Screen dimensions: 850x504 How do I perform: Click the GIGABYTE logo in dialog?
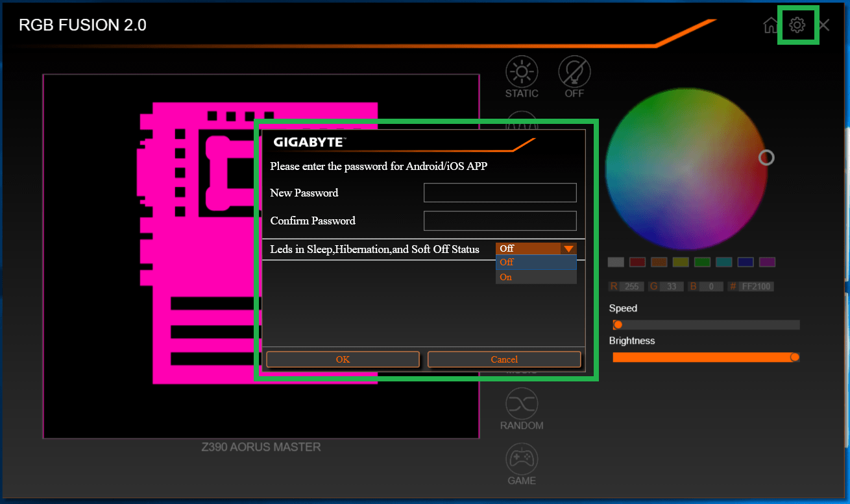(x=309, y=142)
